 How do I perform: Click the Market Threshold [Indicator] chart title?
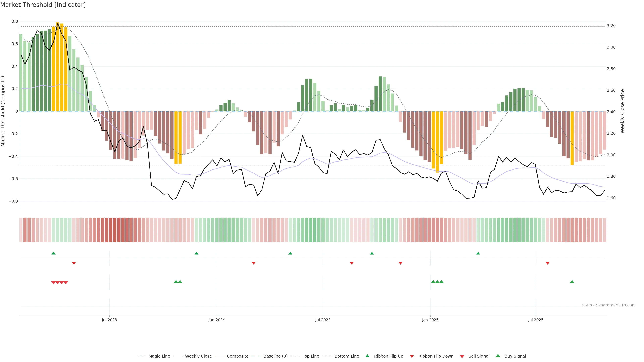coord(43,5)
